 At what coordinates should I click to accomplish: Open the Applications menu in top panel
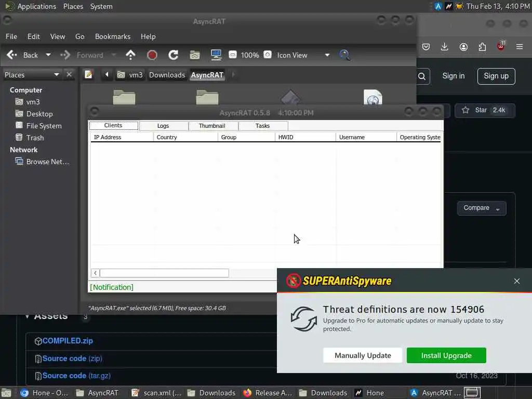(37, 6)
